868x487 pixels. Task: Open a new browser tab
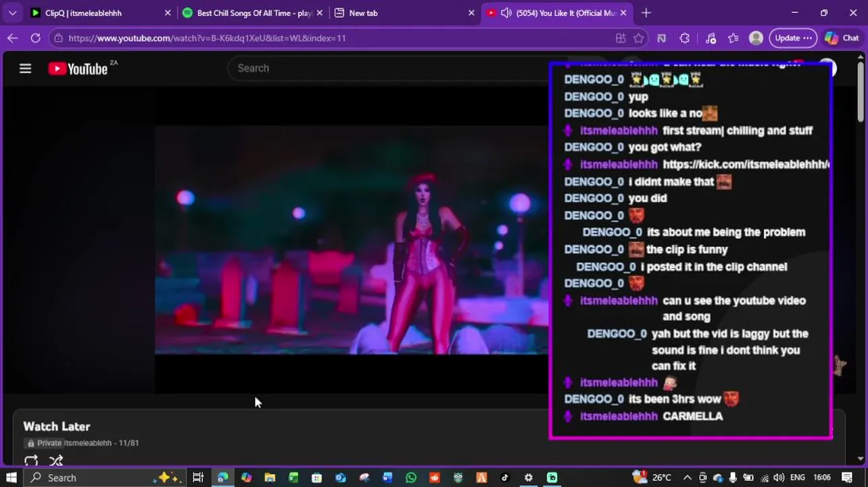pos(646,13)
